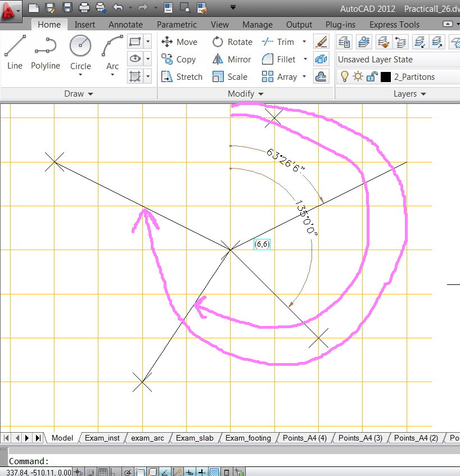The image size is (460, 476).
Task: Toggle Snap Mode in status bar
Action: (90, 472)
